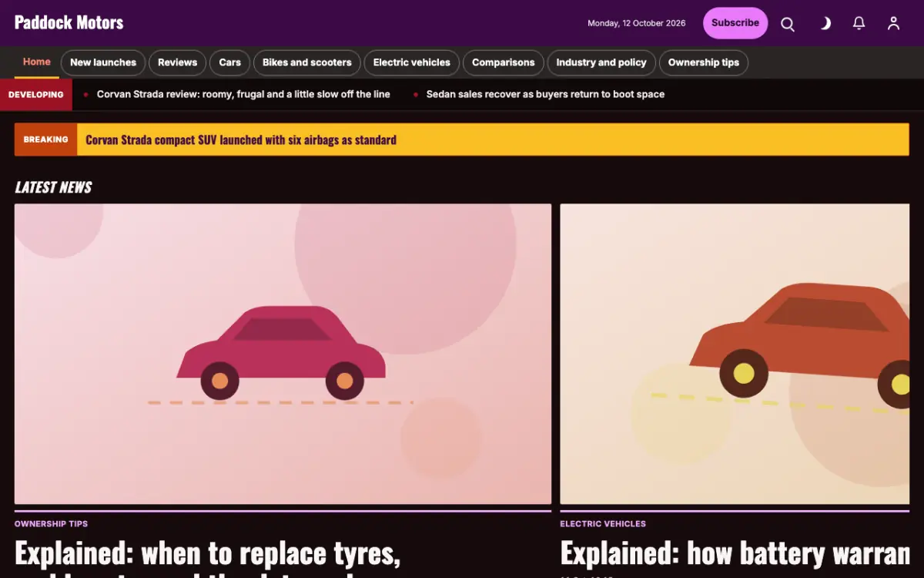Toggle dark mode moon icon
Image resolution: width=924 pixels, height=578 pixels.
click(824, 24)
